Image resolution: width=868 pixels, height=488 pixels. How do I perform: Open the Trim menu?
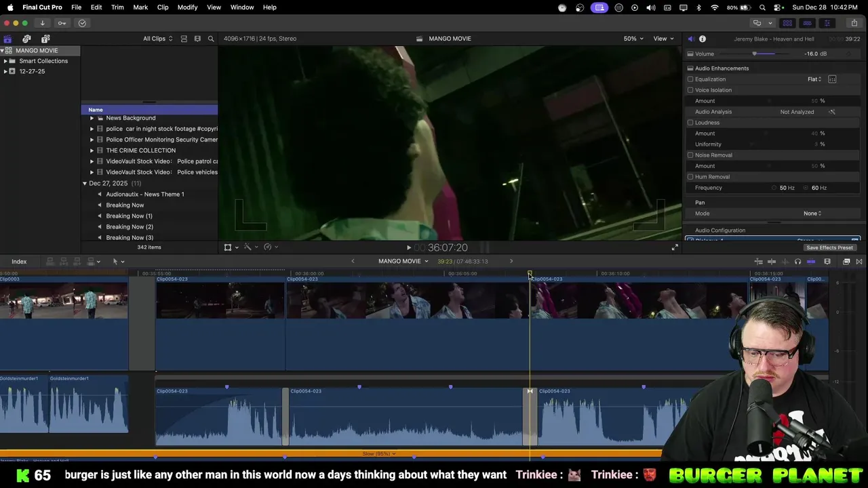pos(117,7)
